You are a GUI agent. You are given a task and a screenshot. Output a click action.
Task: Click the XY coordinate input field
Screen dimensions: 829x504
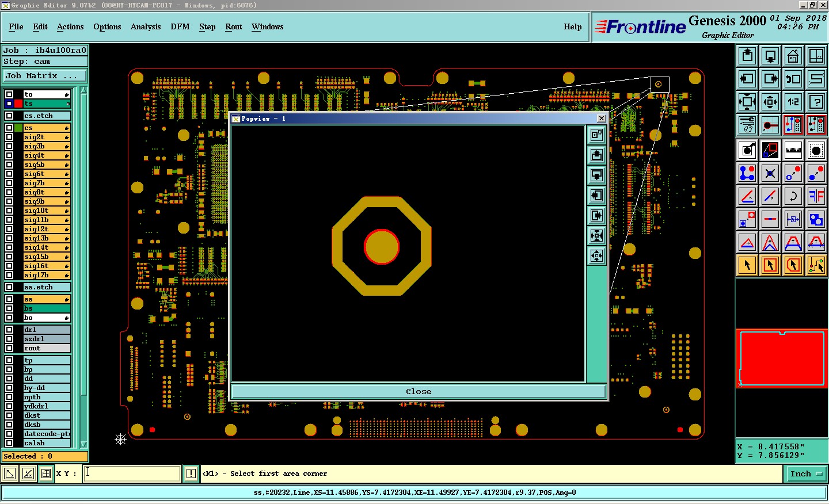pyautogui.click(x=132, y=474)
